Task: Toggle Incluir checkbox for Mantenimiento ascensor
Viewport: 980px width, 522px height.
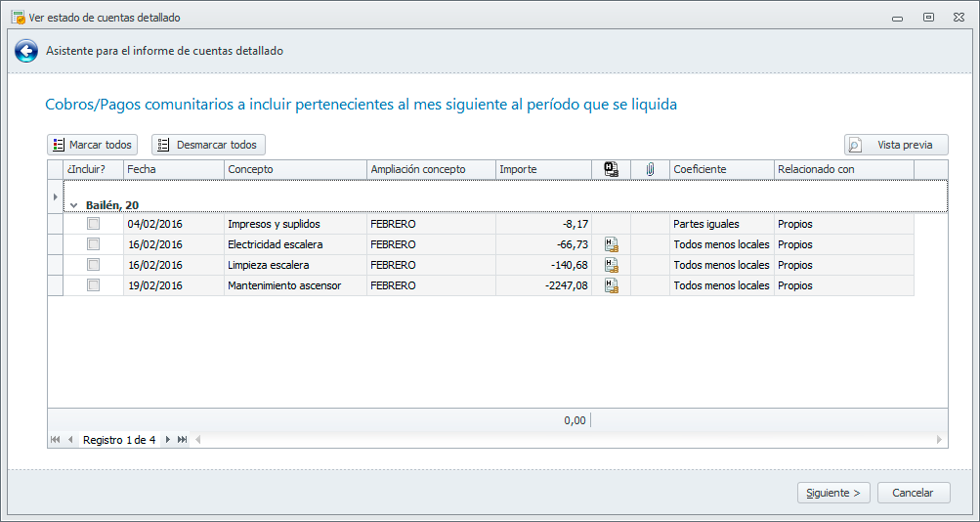Action: [93, 285]
